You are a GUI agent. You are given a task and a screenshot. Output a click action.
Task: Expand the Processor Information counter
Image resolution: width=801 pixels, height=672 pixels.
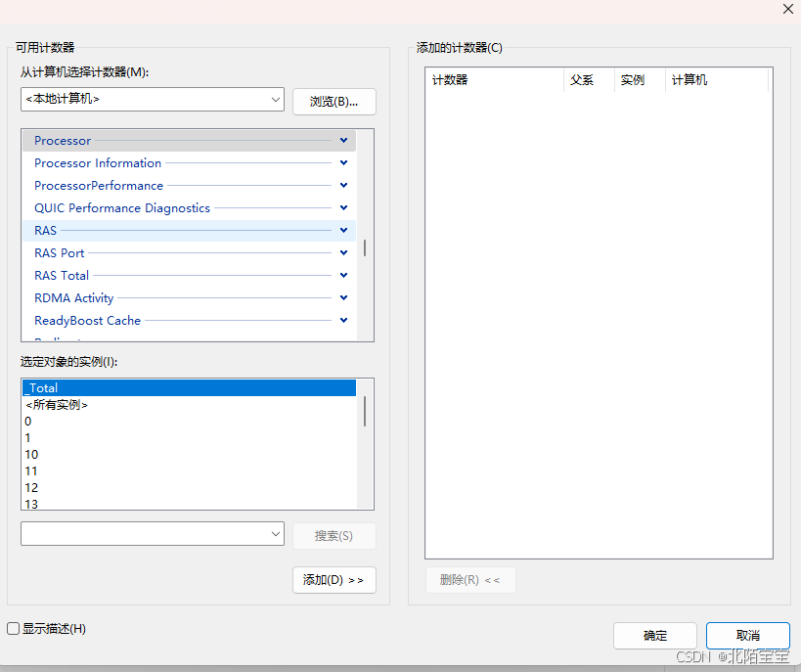[342, 162]
